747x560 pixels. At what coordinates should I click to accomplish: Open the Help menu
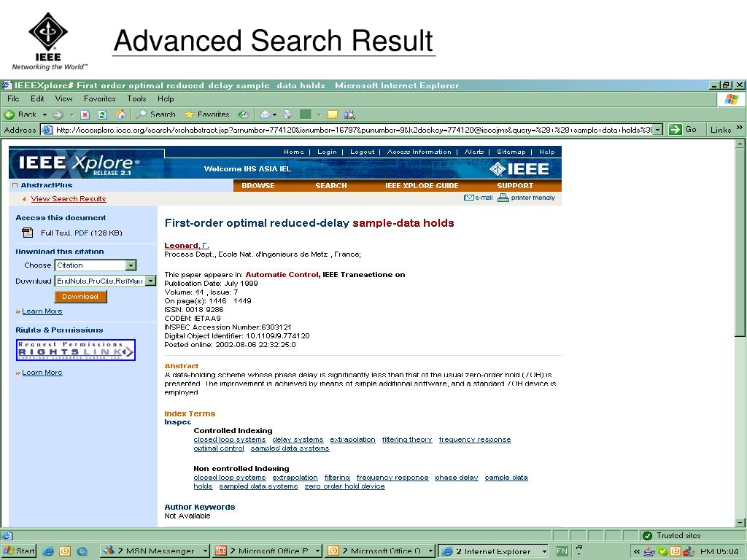[x=166, y=98]
